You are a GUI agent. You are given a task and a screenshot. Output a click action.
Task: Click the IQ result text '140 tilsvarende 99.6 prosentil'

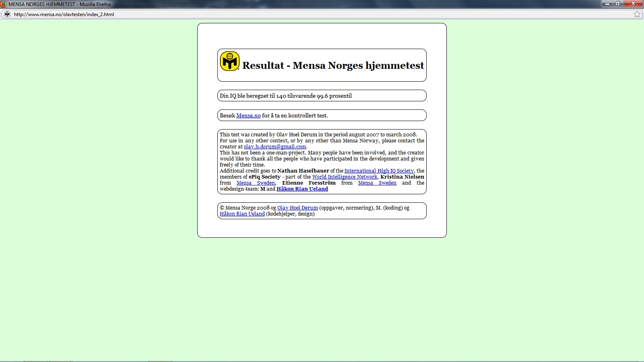pyautogui.click(x=314, y=96)
